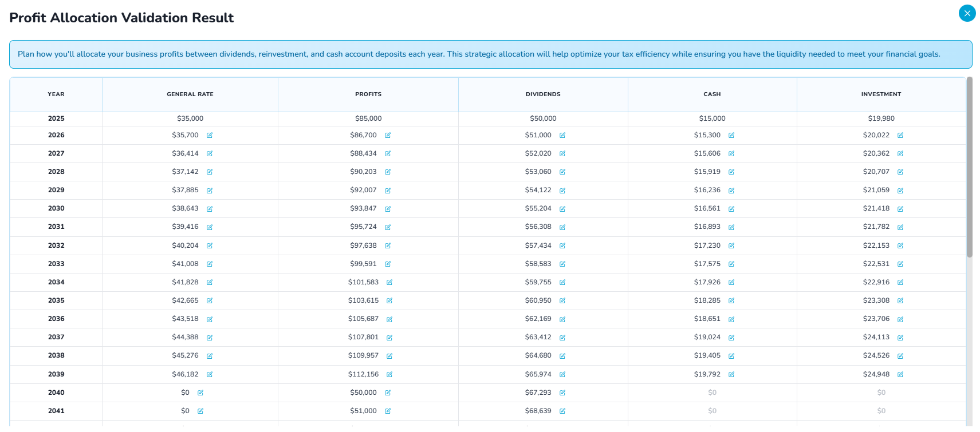Screen dimensions: 980x432
Task: Select 2025 Investment cell $19,980
Action: (881, 118)
